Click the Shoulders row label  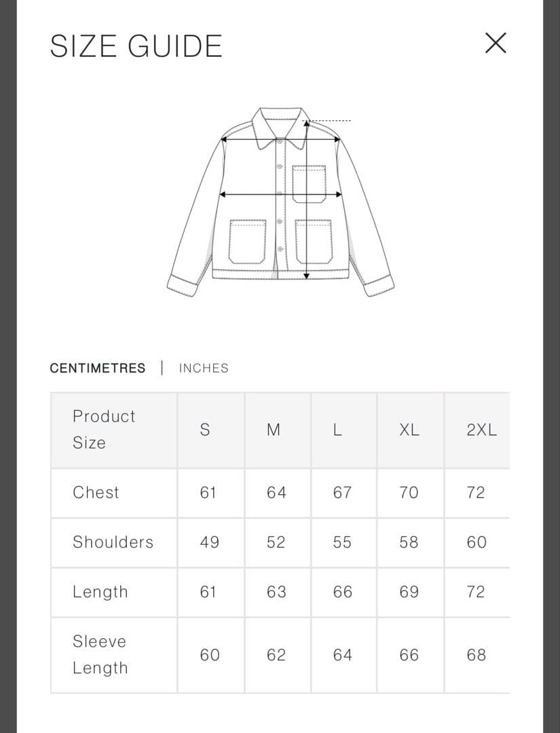113,542
